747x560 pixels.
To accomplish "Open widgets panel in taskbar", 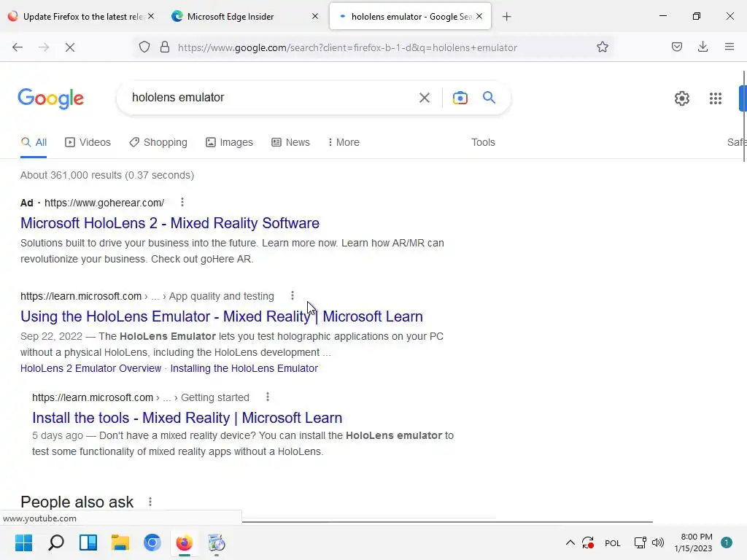I will tap(88, 542).
